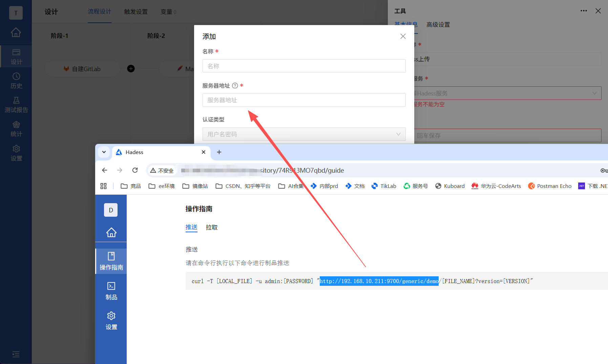Viewport: 608px width, 364px height.
Task: Open 文档 bookmark
Action: click(x=355, y=186)
